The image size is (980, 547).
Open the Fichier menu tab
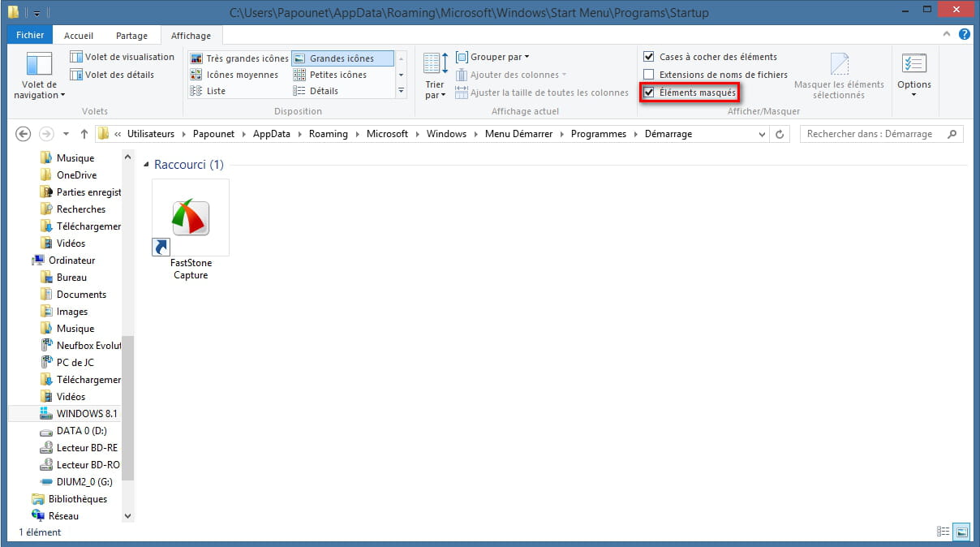(30, 36)
